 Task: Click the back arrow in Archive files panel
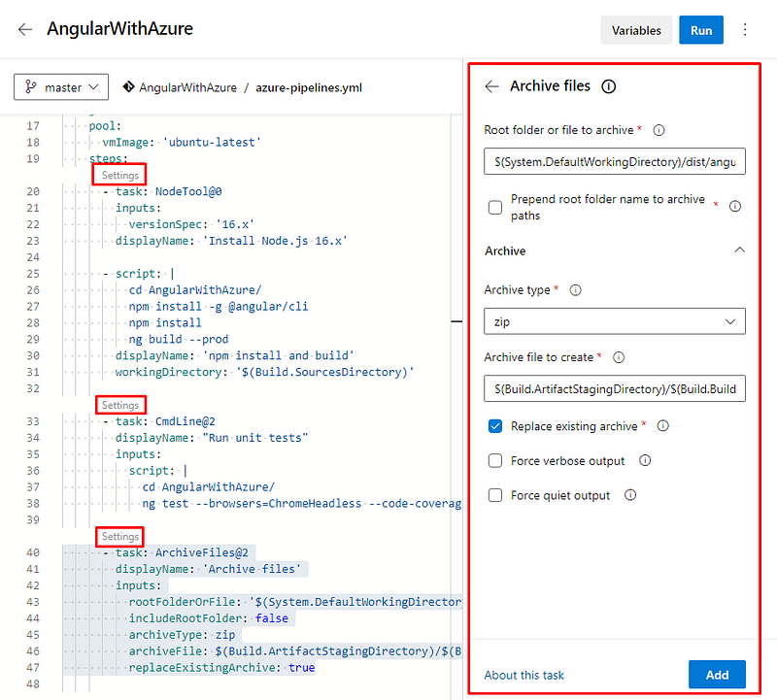point(491,86)
